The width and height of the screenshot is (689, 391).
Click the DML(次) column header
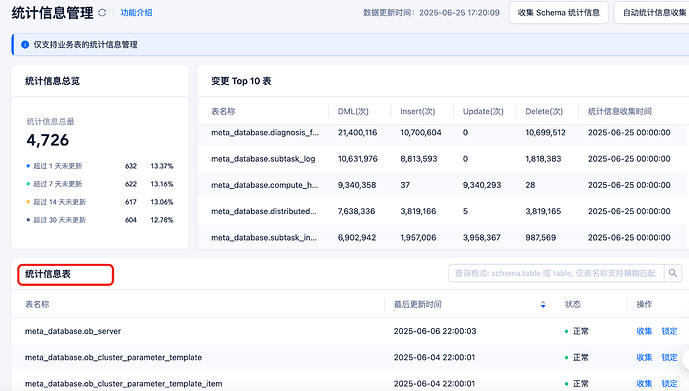353,112
